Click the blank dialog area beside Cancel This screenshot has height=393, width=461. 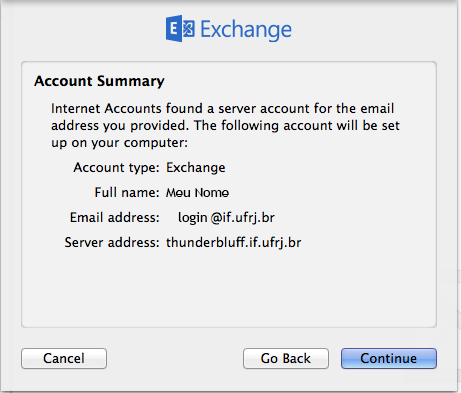pyautogui.click(x=175, y=358)
